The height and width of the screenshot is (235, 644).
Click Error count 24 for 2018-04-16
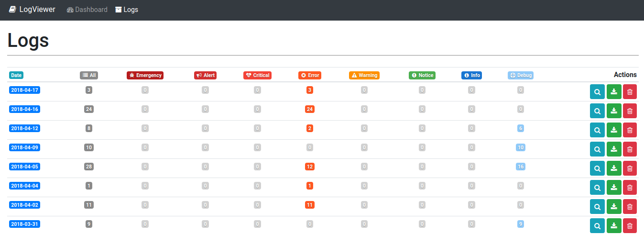[x=310, y=109]
